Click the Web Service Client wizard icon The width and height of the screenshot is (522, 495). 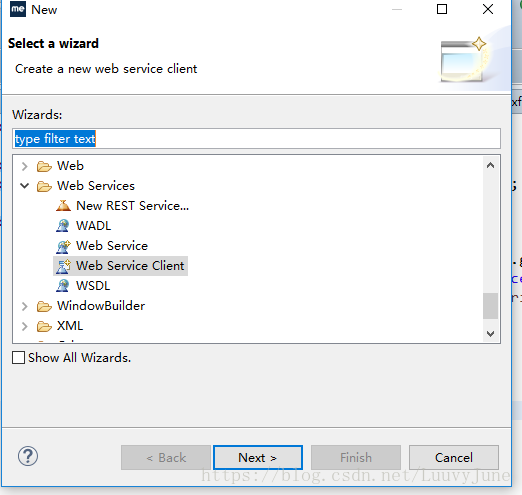(63, 266)
